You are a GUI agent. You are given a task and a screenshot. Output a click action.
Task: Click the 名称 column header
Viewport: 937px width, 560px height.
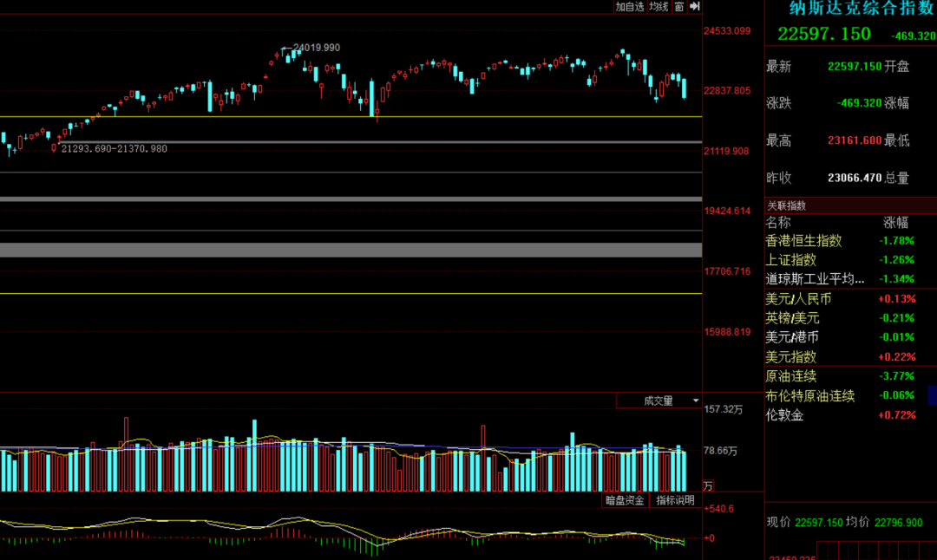point(778,223)
